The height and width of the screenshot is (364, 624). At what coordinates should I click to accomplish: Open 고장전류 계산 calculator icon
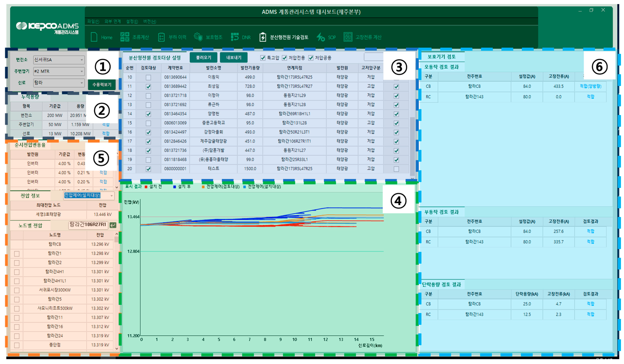[x=348, y=37]
